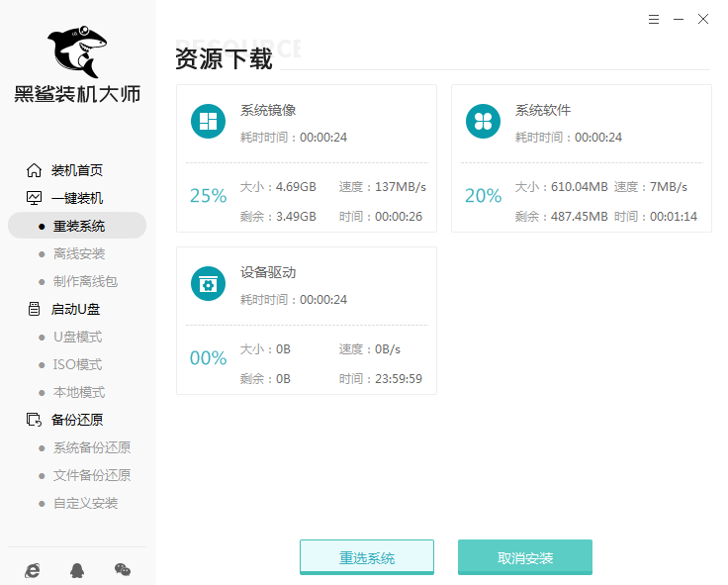Expand the 启动U盘 section

pyautogui.click(x=76, y=309)
